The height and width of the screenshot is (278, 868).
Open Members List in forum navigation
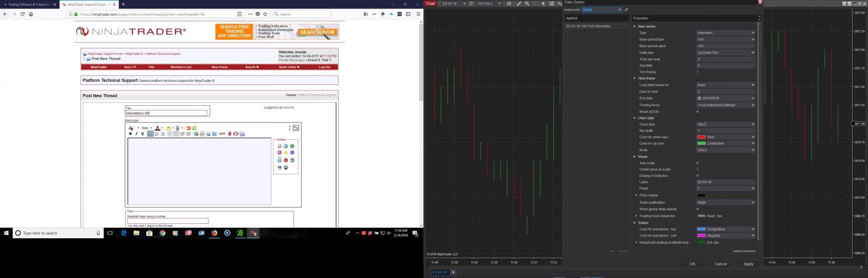[181, 67]
